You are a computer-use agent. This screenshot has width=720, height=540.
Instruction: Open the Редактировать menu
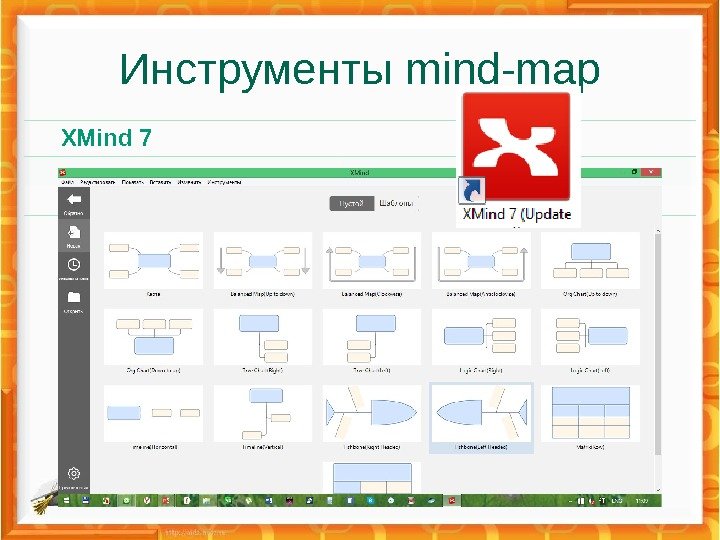pyautogui.click(x=97, y=182)
